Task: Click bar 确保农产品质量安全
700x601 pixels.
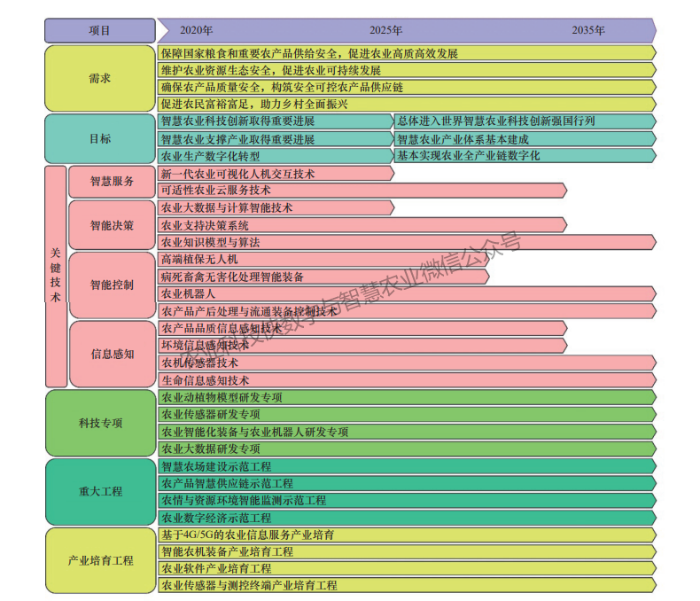Action: (407, 87)
